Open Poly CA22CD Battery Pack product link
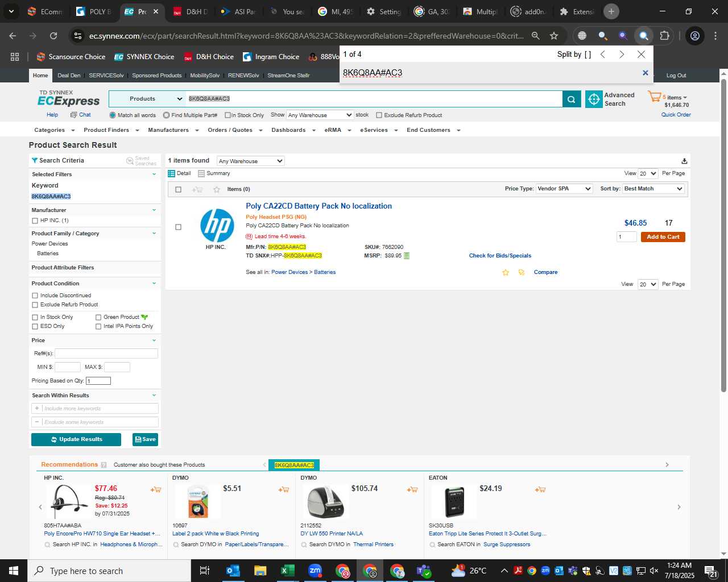 coord(318,206)
